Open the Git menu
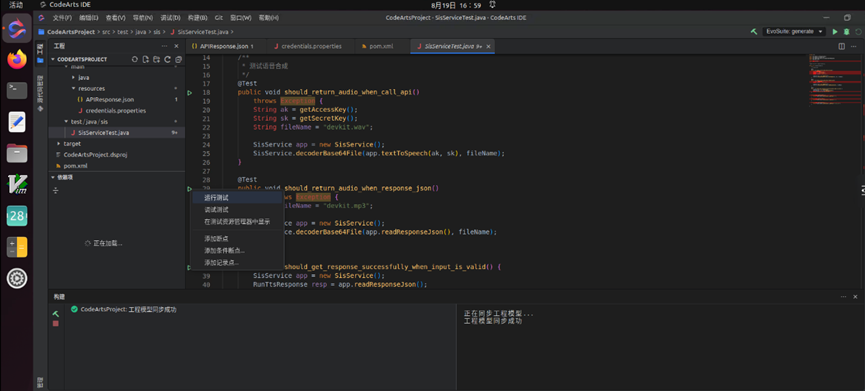 pyautogui.click(x=219, y=18)
